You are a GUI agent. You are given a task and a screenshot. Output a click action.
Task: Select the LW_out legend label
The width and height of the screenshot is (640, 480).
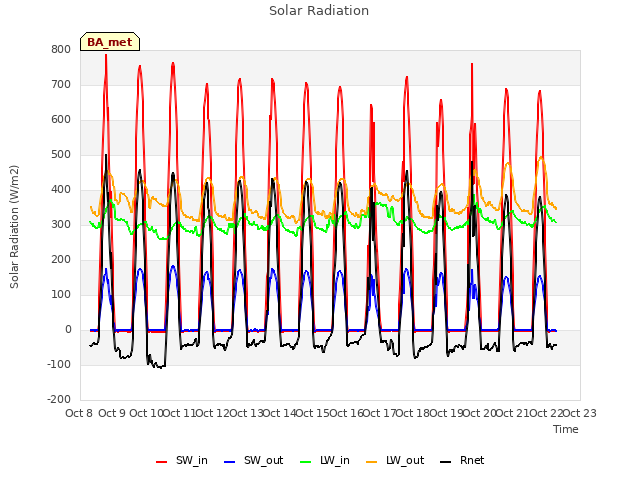tap(405, 460)
